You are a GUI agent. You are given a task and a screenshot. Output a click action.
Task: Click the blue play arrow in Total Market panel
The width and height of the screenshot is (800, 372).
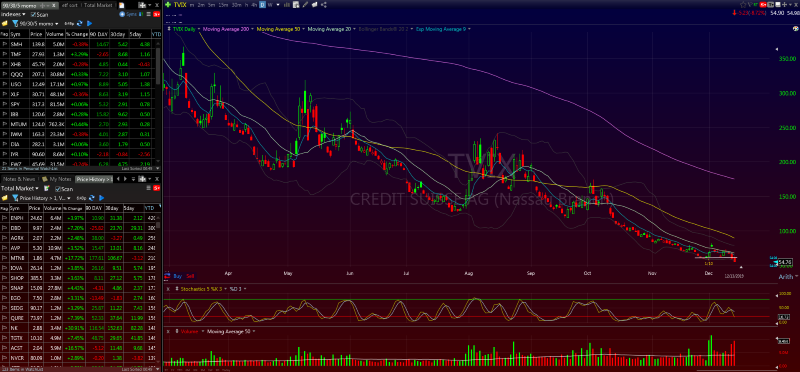click(x=101, y=198)
